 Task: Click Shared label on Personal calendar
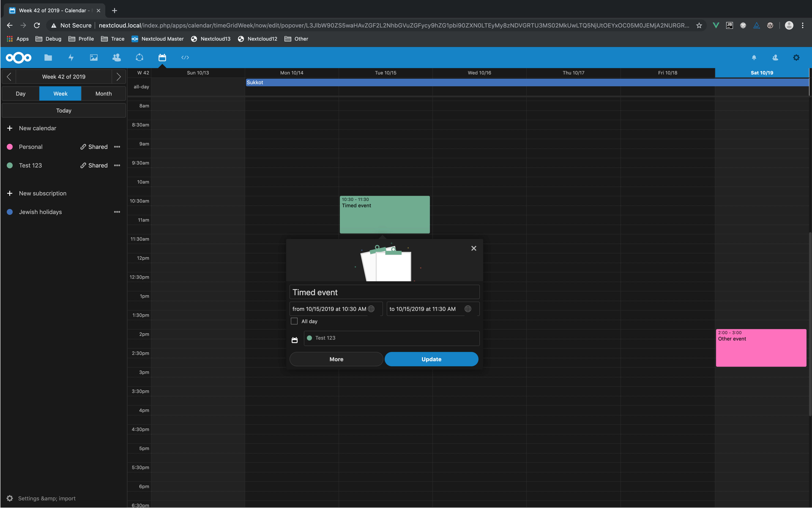(98, 147)
